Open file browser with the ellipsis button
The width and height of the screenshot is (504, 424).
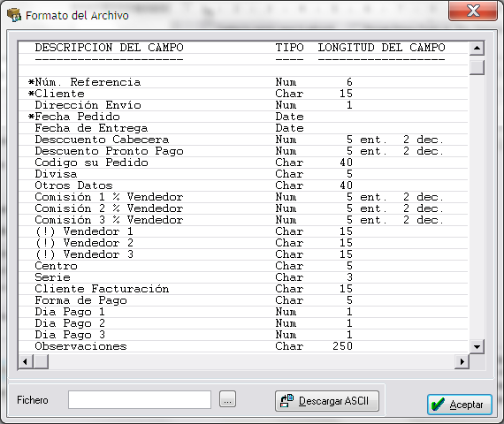pyautogui.click(x=227, y=399)
